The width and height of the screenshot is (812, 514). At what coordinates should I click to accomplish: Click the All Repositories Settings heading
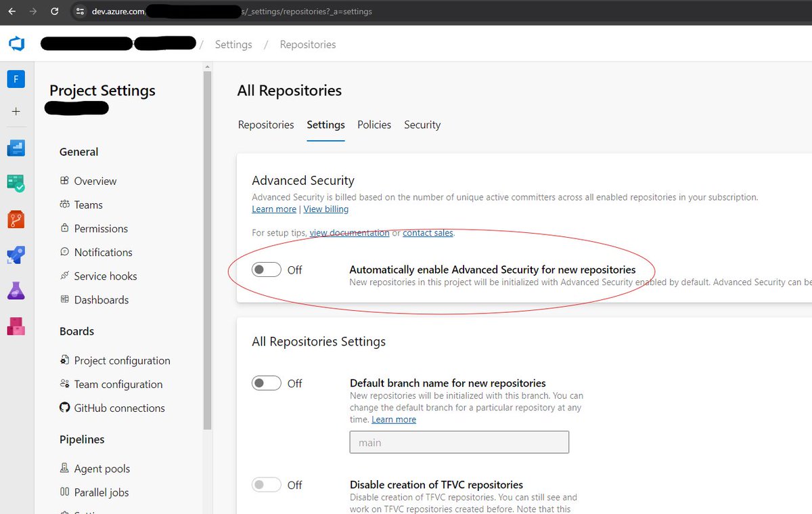(319, 341)
